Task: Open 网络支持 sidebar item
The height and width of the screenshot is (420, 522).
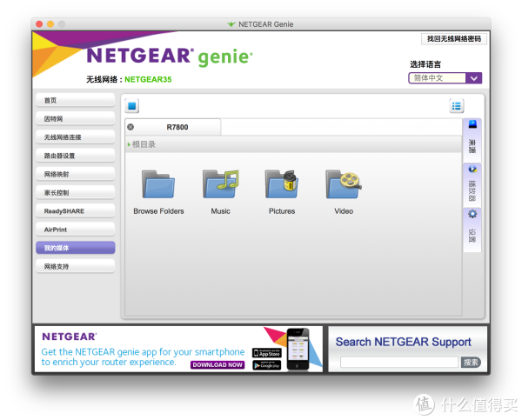Action: pos(75,267)
